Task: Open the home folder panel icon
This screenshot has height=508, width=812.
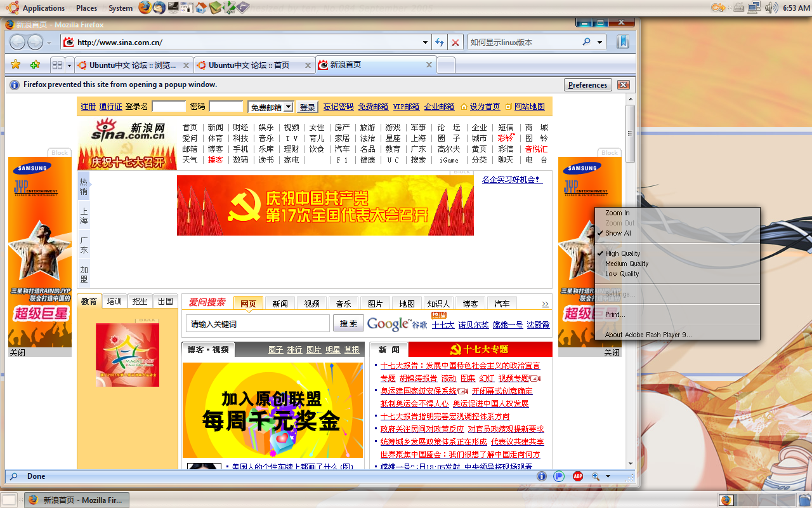Action: tap(201, 8)
